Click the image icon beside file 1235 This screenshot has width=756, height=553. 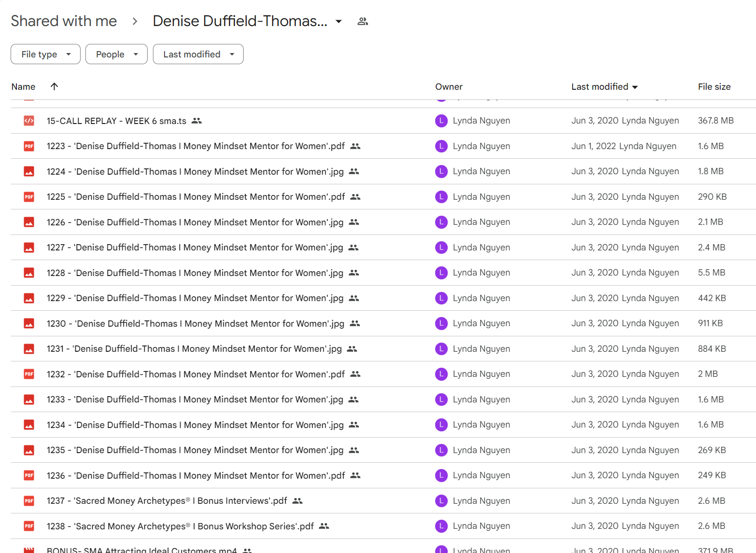pos(29,450)
